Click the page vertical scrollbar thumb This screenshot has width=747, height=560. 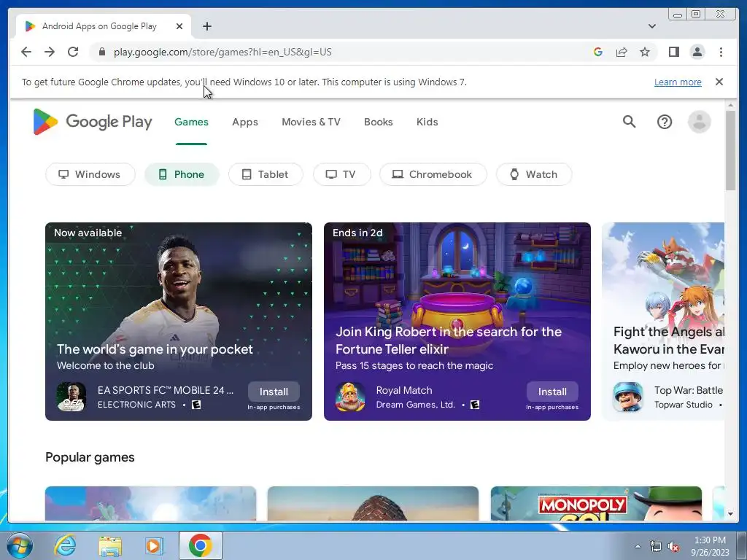pos(730,150)
